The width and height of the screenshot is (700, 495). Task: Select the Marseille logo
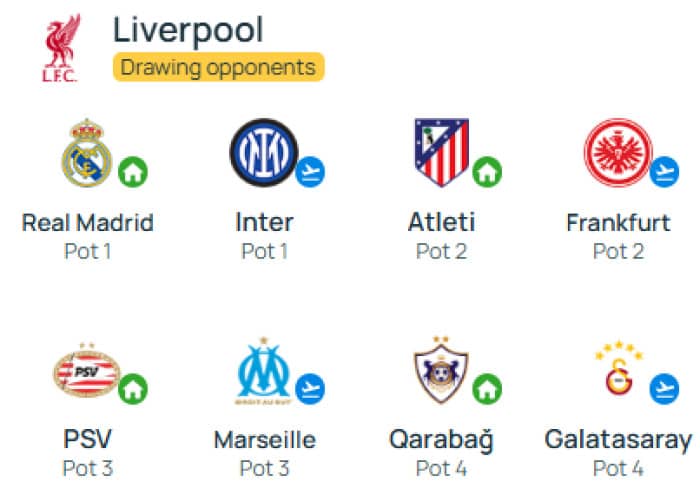click(263, 371)
